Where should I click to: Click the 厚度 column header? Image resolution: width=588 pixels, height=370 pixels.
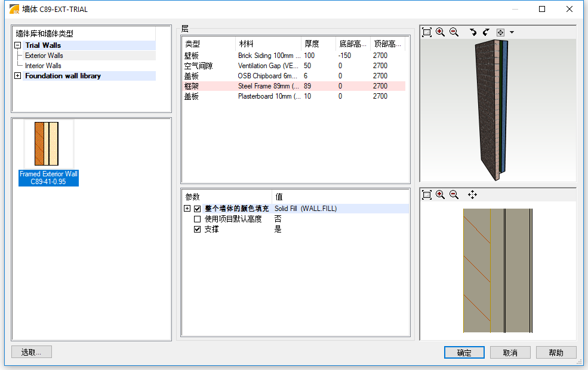(318, 44)
